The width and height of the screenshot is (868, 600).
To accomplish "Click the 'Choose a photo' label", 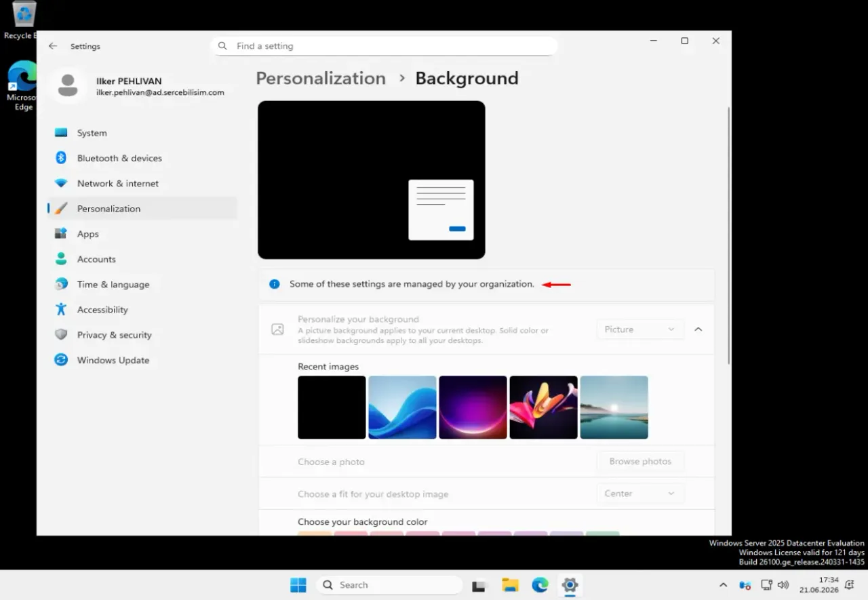I will 331,462.
